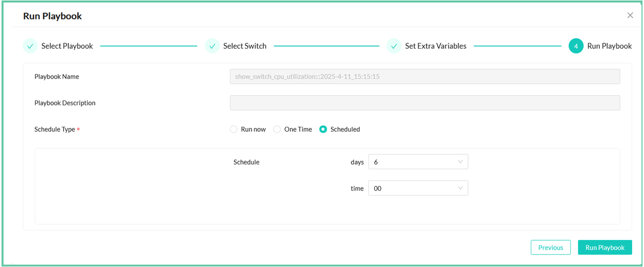Click the chevron arrow on time dropdown
This screenshot has width=644, height=267.
460,188
